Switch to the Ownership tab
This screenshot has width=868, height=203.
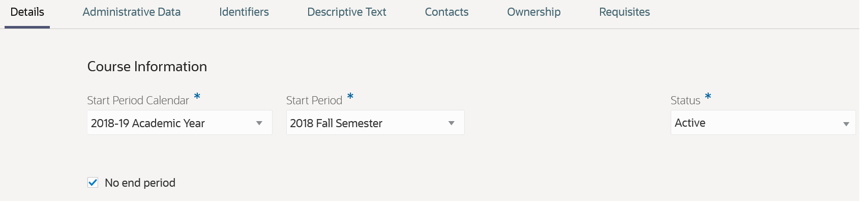click(x=534, y=12)
